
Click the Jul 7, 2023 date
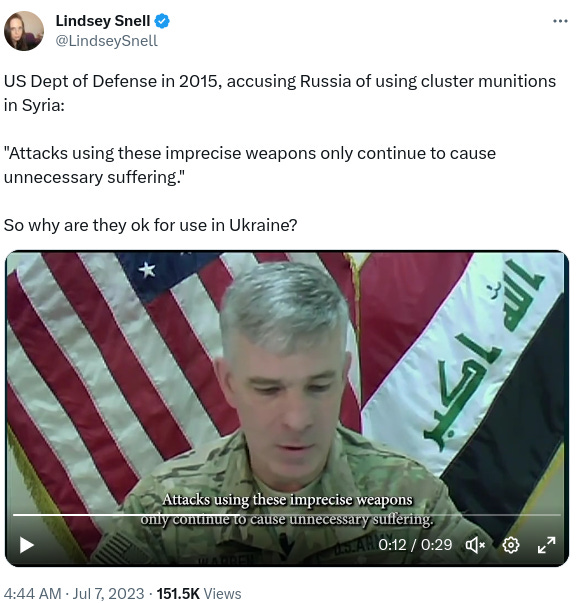pos(108,593)
